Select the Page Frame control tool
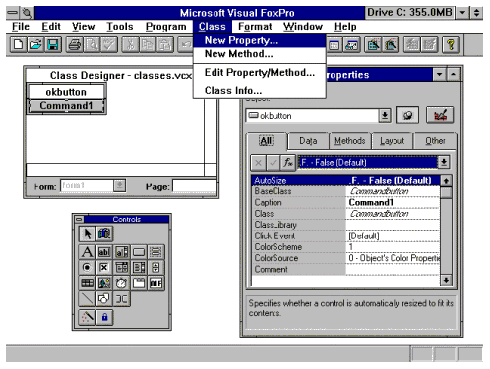 pos(139,283)
